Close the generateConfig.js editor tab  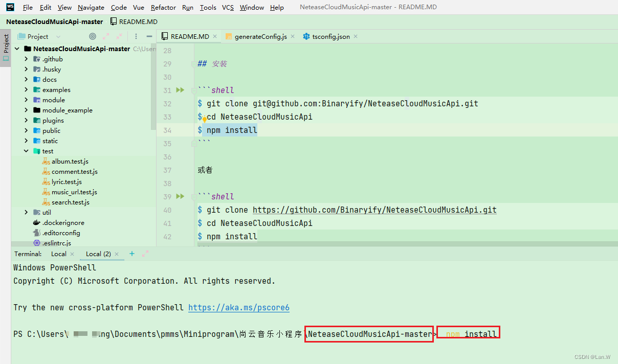click(293, 37)
